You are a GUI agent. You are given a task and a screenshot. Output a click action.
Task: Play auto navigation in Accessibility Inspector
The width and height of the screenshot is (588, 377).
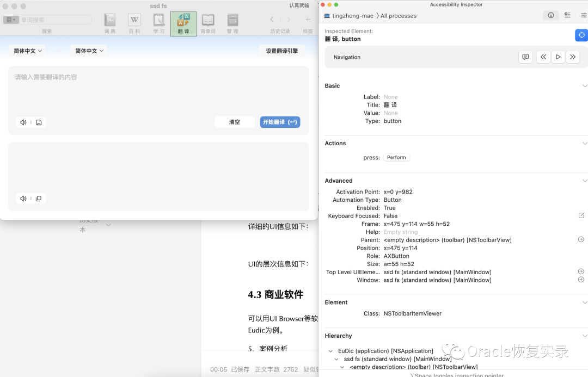coord(558,57)
